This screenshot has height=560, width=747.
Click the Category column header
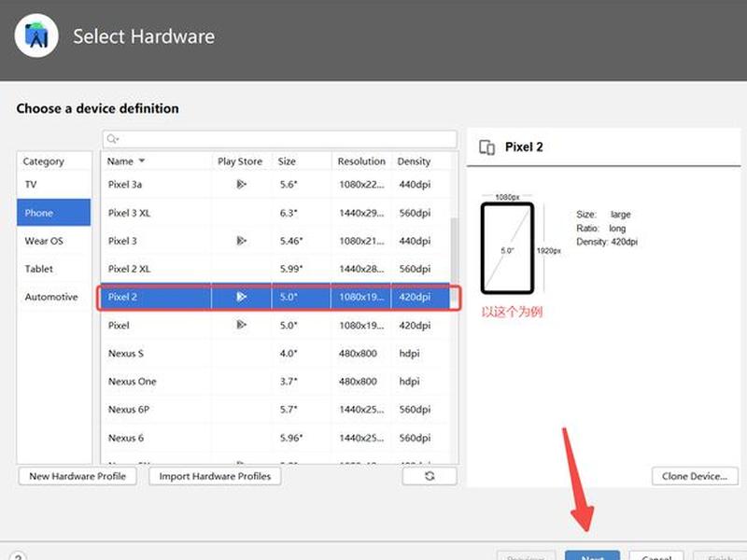pos(43,161)
